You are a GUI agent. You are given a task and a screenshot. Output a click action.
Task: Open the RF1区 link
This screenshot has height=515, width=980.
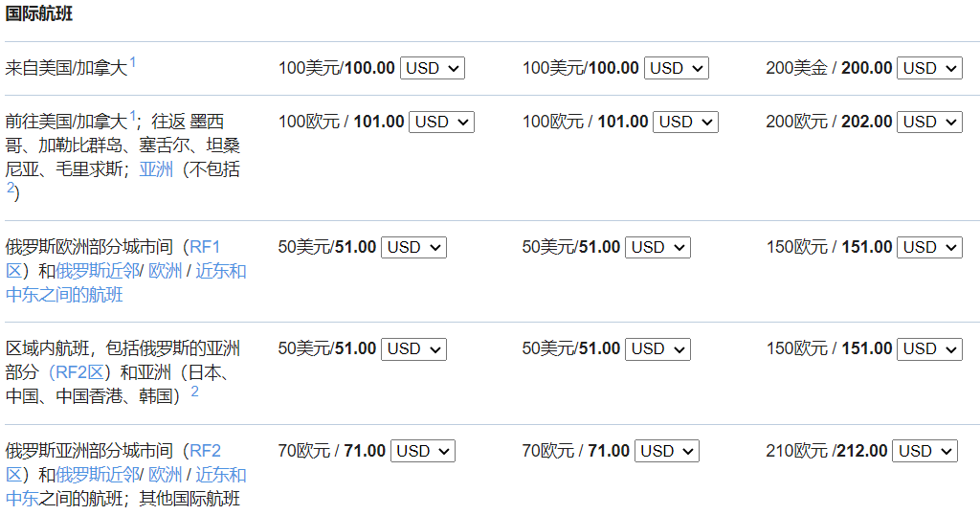pyautogui.click(x=204, y=247)
